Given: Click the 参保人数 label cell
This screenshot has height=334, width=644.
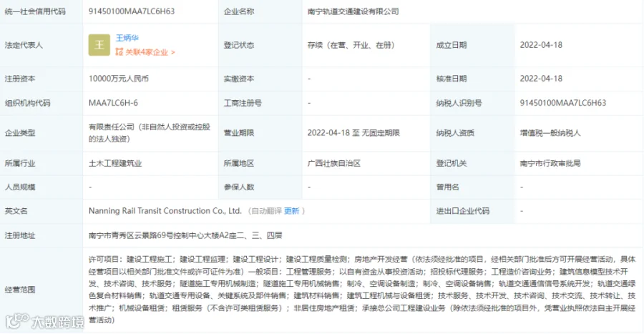Looking at the screenshot, I should click(260, 187).
